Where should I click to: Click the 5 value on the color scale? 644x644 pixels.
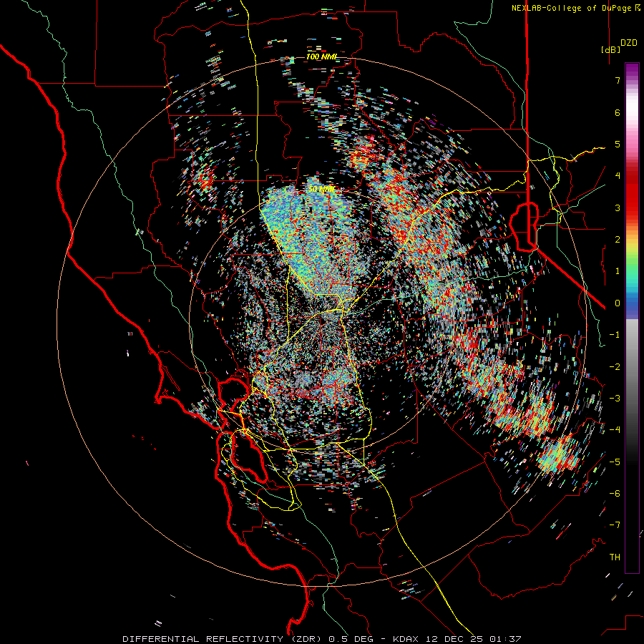pos(618,144)
